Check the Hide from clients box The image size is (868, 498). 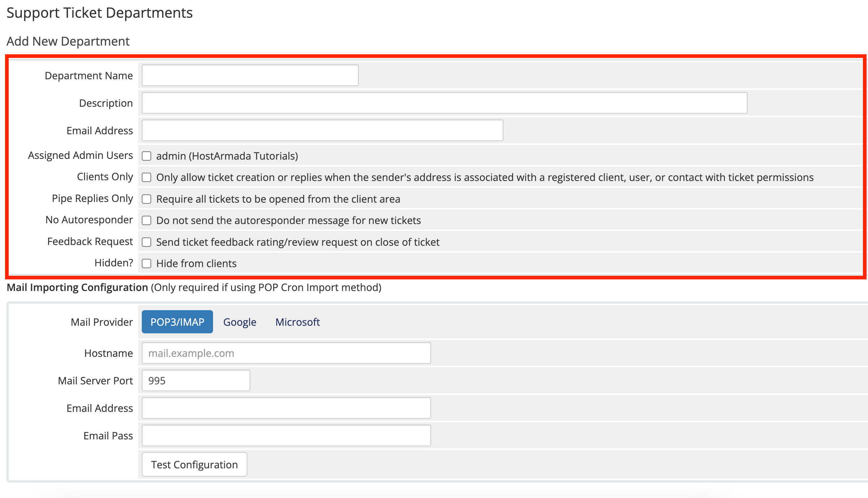point(146,263)
